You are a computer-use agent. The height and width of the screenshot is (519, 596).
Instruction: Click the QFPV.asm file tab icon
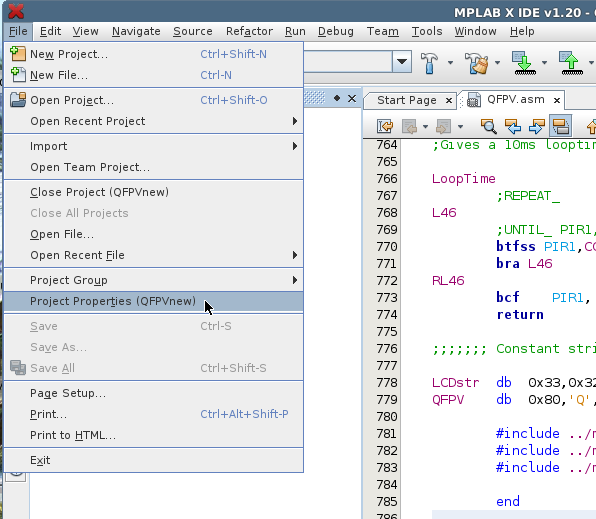pos(473,100)
